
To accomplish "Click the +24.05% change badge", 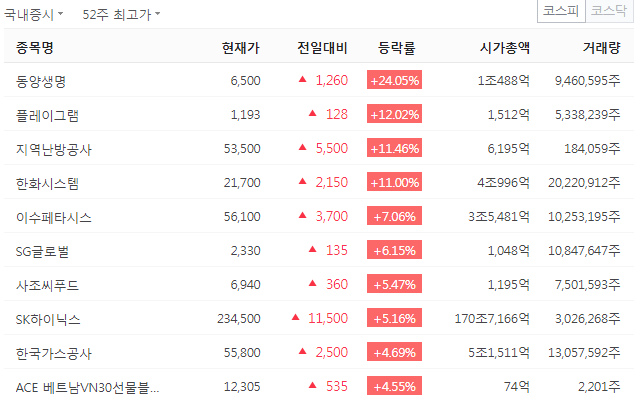I will 394,81.
